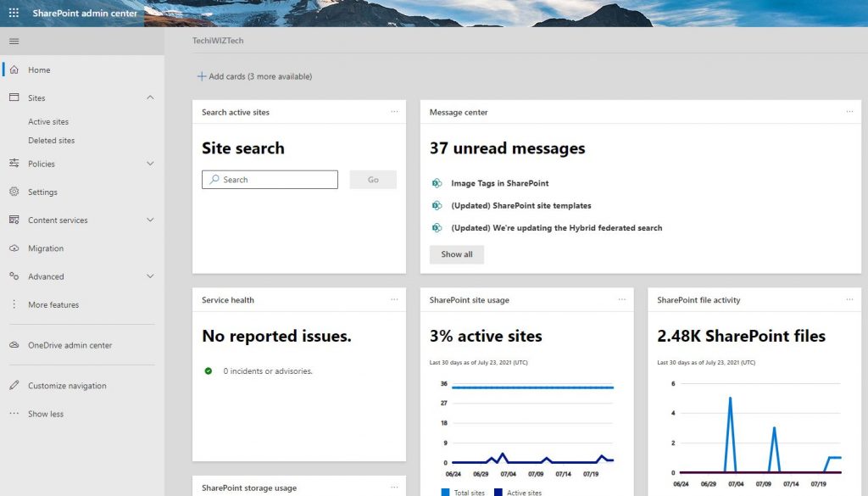The width and height of the screenshot is (868, 496).
Task: Click the Content services icon
Action: (14, 220)
